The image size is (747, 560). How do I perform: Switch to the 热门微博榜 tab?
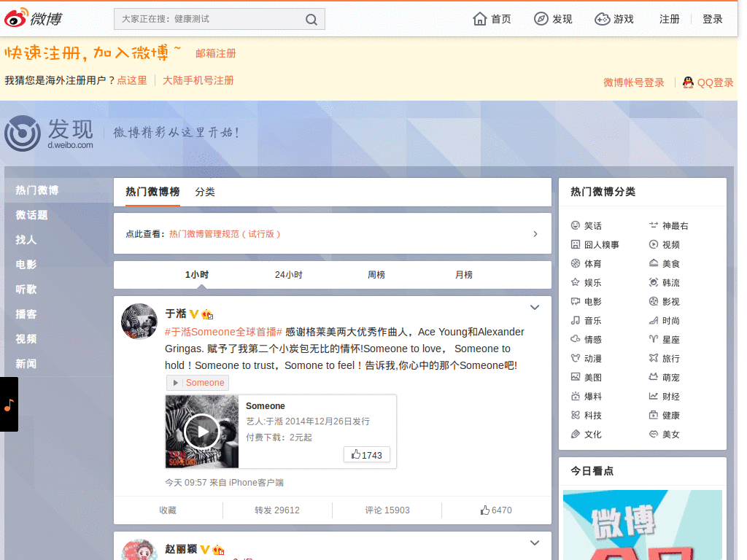[152, 192]
